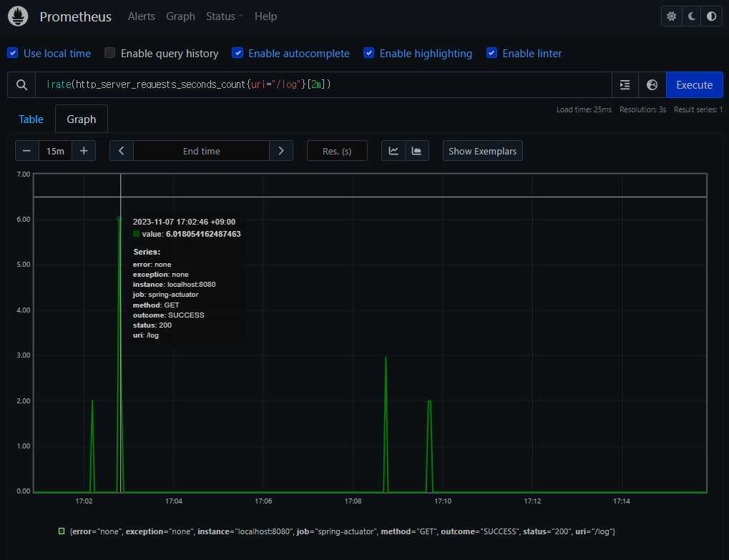The height and width of the screenshot is (560, 729).
Task: Select the Graph tab
Action: [82, 119]
